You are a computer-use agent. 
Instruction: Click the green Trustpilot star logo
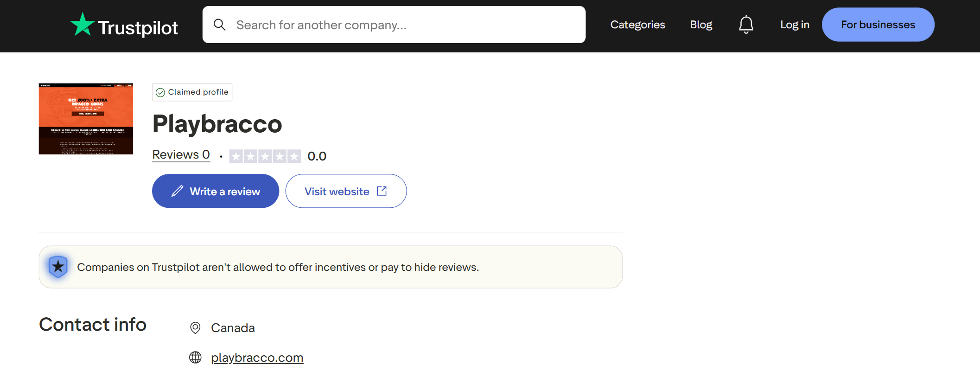point(83,25)
